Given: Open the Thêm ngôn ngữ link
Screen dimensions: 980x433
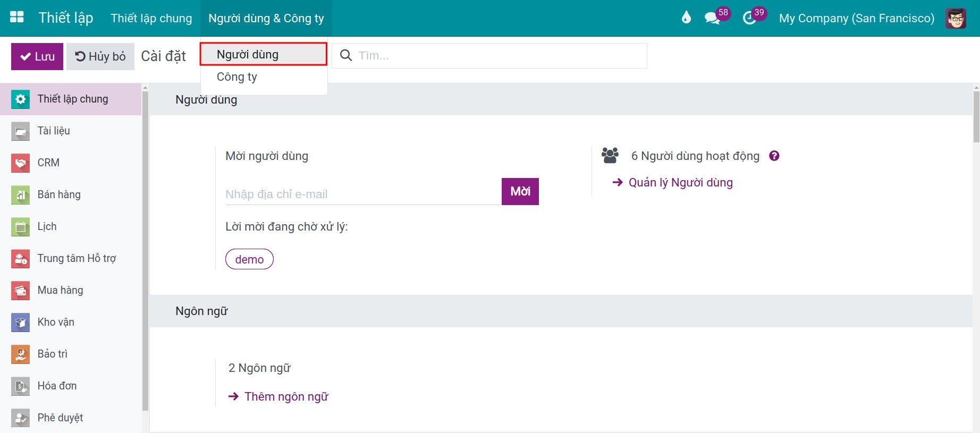Looking at the screenshot, I should click(x=278, y=396).
